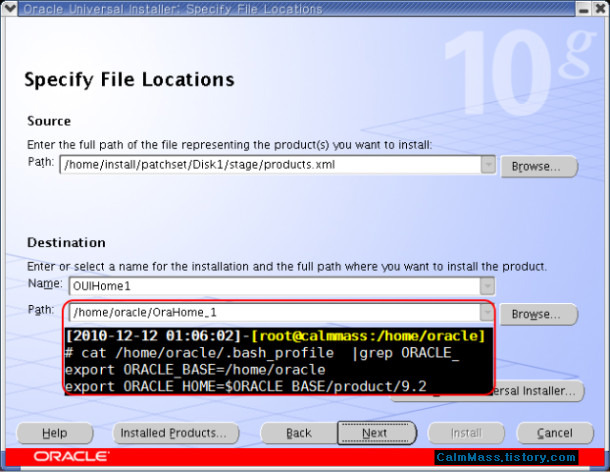Proceed with the Next button
Image resolution: width=610 pixels, height=472 pixels.
(375, 433)
